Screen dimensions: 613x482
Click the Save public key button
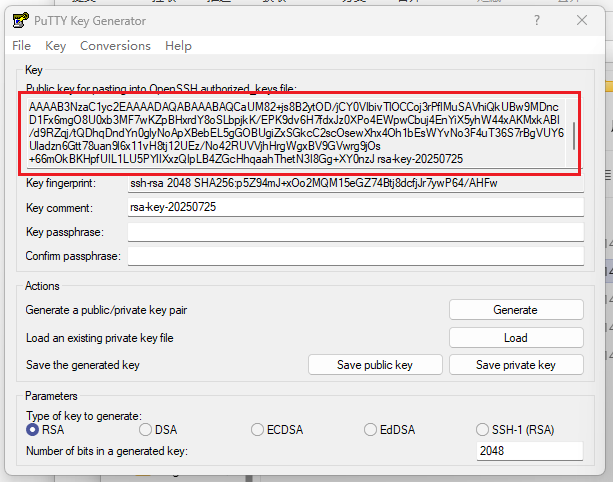click(x=374, y=365)
